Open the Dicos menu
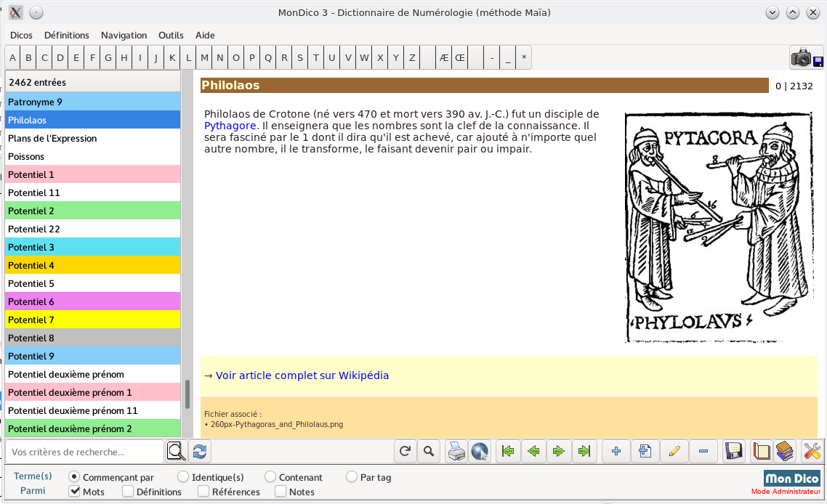827x504 pixels. coord(21,35)
